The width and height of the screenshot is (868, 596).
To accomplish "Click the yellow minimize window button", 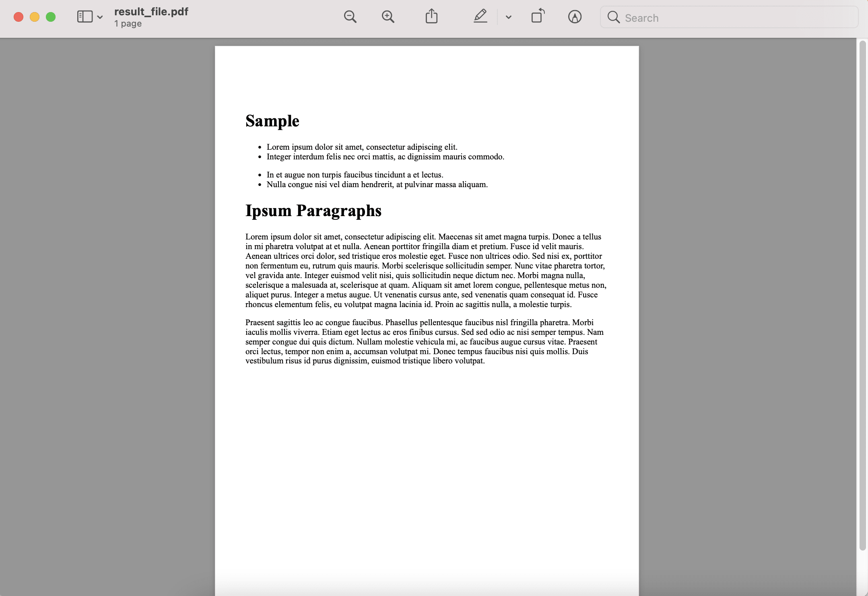I will 35,17.
